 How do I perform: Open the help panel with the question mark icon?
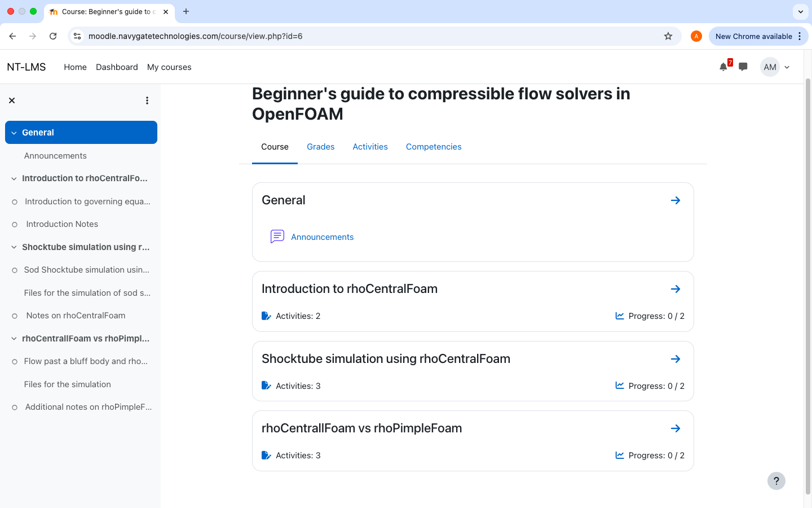pos(776,481)
